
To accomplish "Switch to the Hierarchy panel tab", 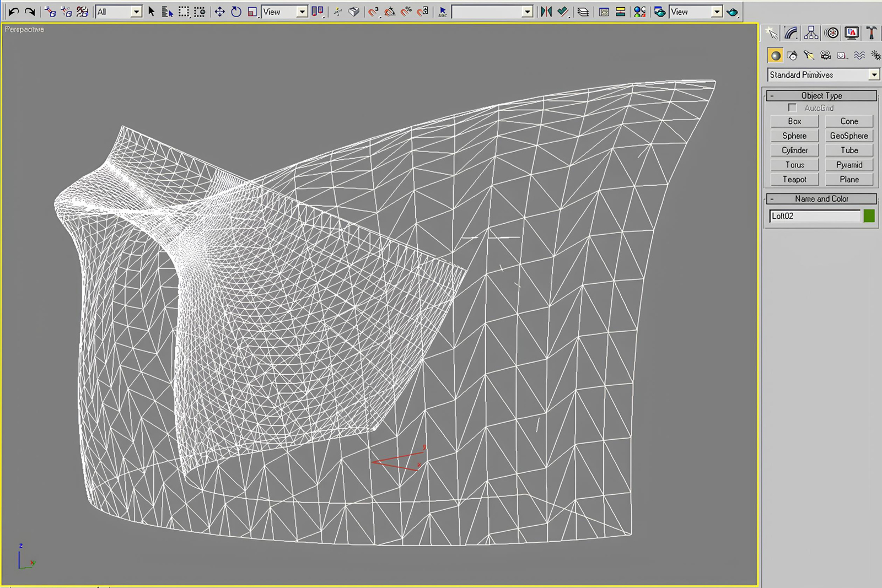I will [811, 33].
